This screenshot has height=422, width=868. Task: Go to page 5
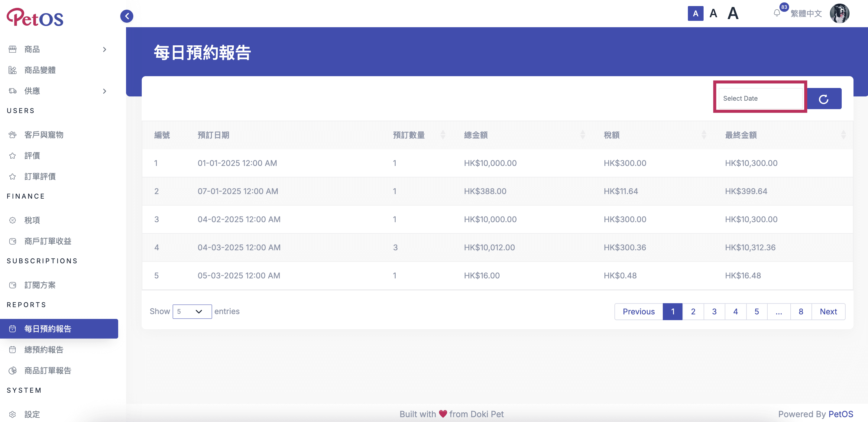click(x=757, y=311)
